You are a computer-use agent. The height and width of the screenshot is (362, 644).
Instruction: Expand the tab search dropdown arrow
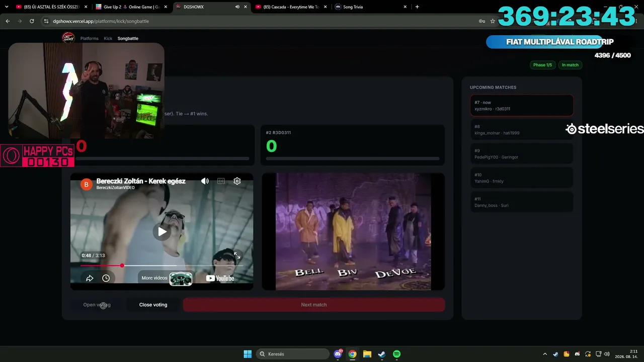coord(7,7)
